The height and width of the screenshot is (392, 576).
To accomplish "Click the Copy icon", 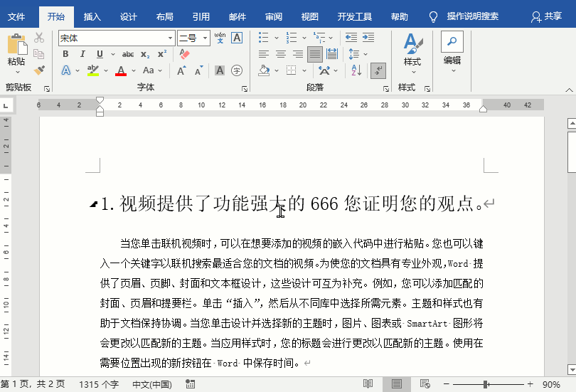I will click(x=39, y=54).
